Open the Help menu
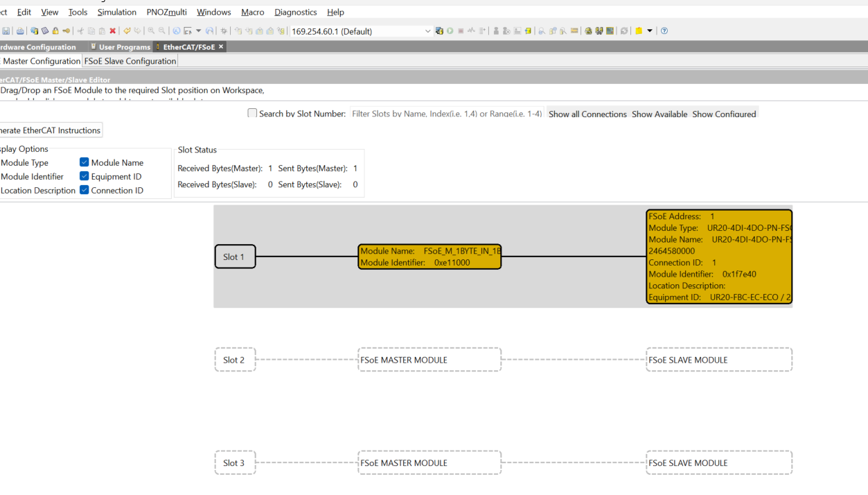Viewport: 868px width, 495px height. pyautogui.click(x=335, y=12)
